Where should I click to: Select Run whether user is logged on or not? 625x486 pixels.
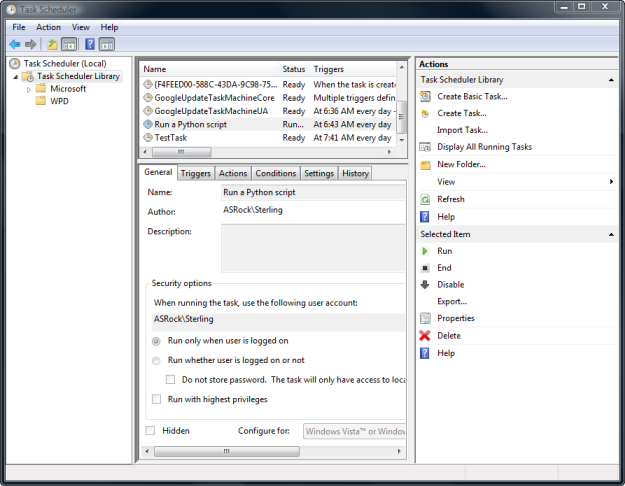coord(156,361)
